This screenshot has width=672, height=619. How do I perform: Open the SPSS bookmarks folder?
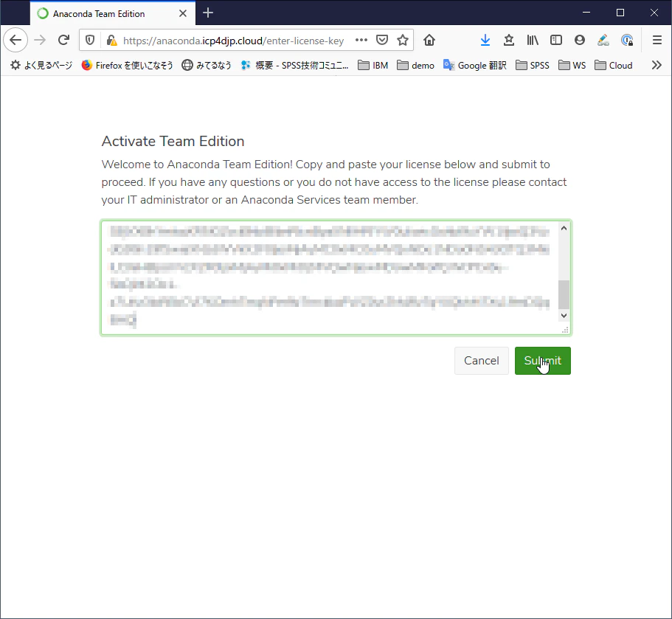[x=533, y=65]
